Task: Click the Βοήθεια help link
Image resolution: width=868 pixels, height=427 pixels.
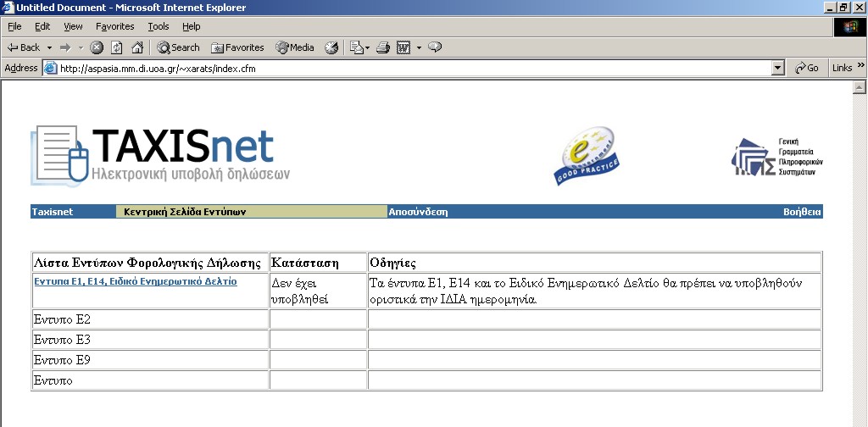Action: (x=802, y=212)
